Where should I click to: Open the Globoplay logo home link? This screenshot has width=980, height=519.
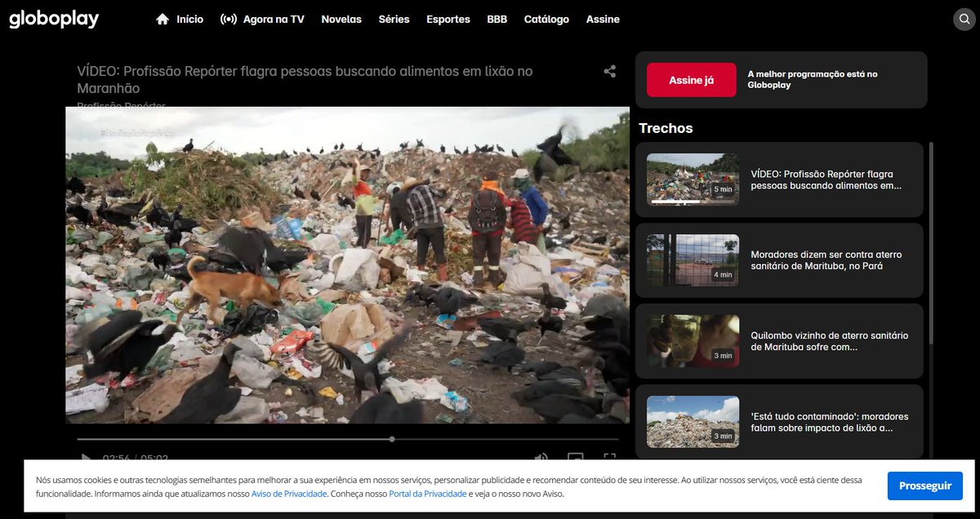coord(54,19)
